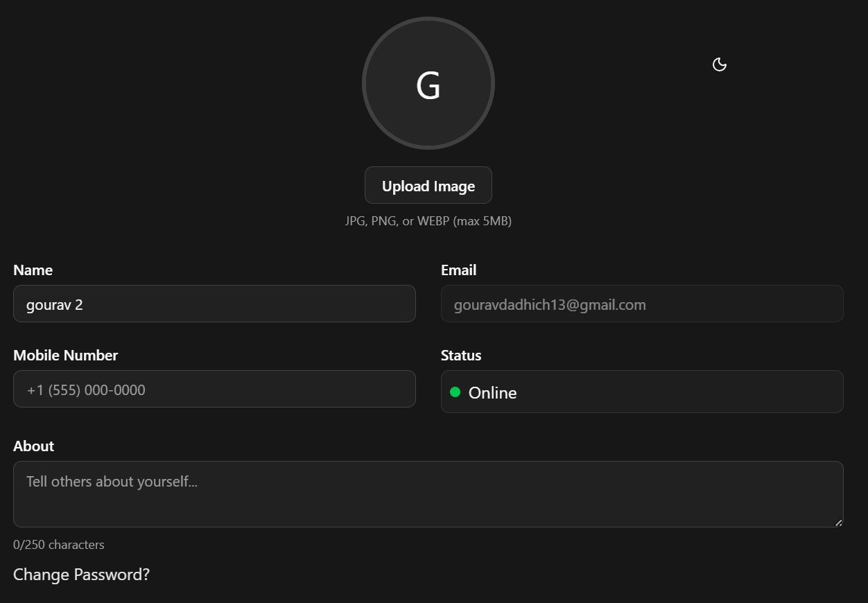The width and height of the screenshot is (868, 603).
Task: Focus the Name field containing gourav 2
Action: [214, 304]
